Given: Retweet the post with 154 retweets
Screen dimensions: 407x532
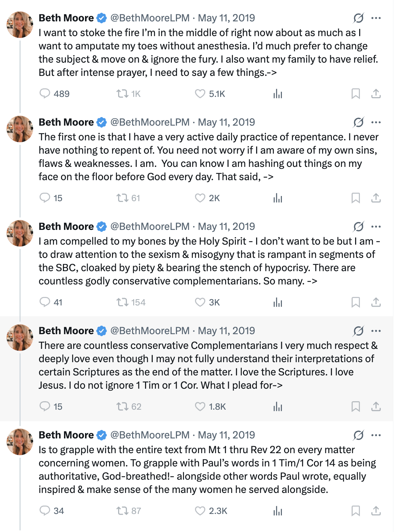Looking at the screenshot, I should (x=122, y=302).
